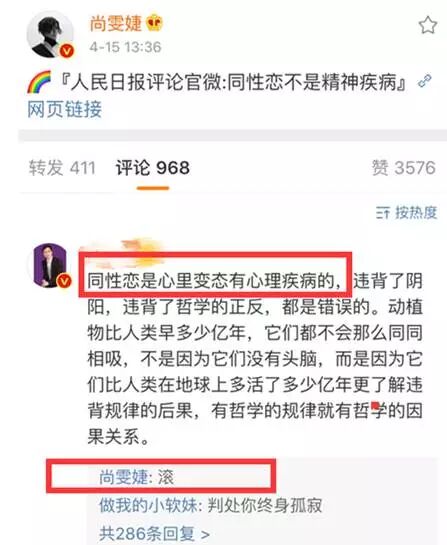Open the post author's profile avatar
Screen dimensions: 447x545
[50, 34]
